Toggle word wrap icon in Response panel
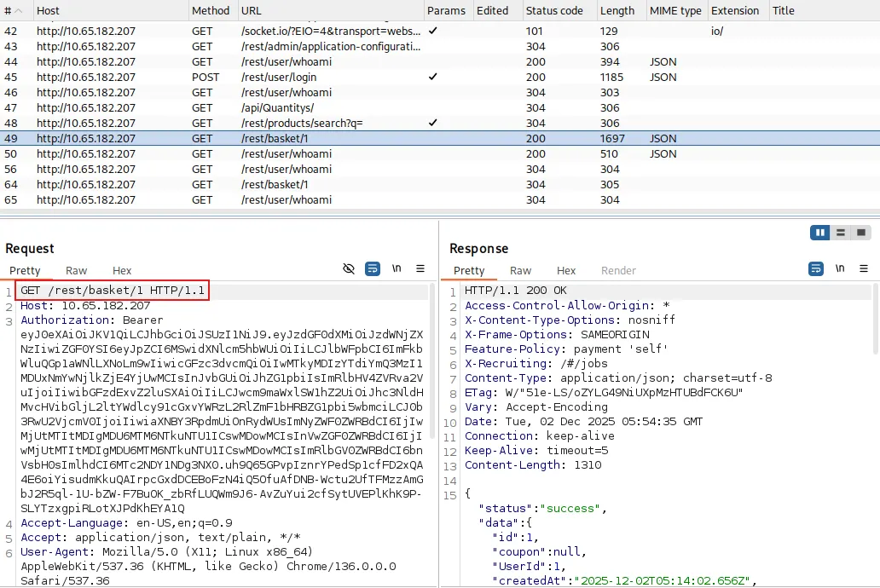 816,268
